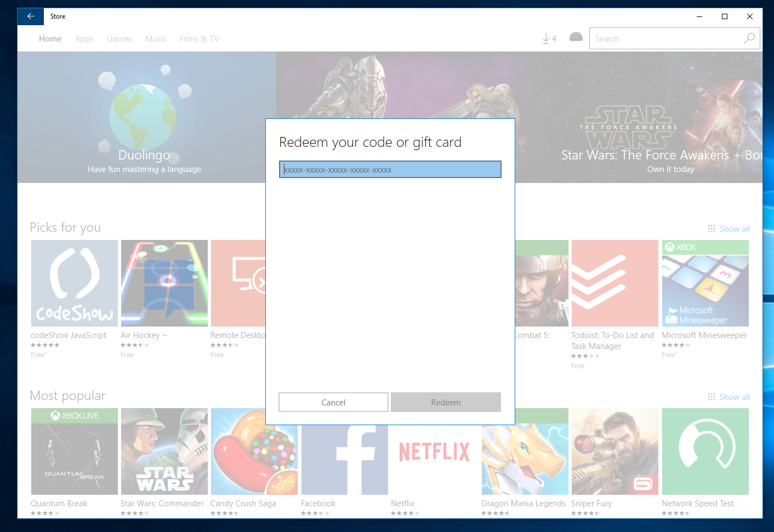
Task: Show all Most popular apps
Action: click(729, 397)
